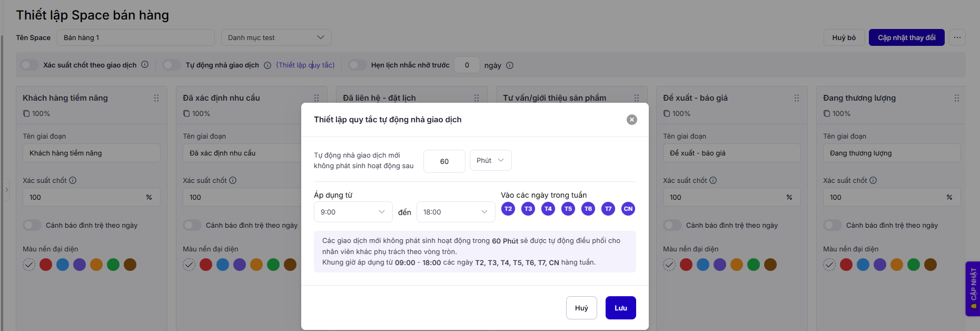
Task: Click info icon beside Tự động nhả giao dịch
Action: point(268,65)
